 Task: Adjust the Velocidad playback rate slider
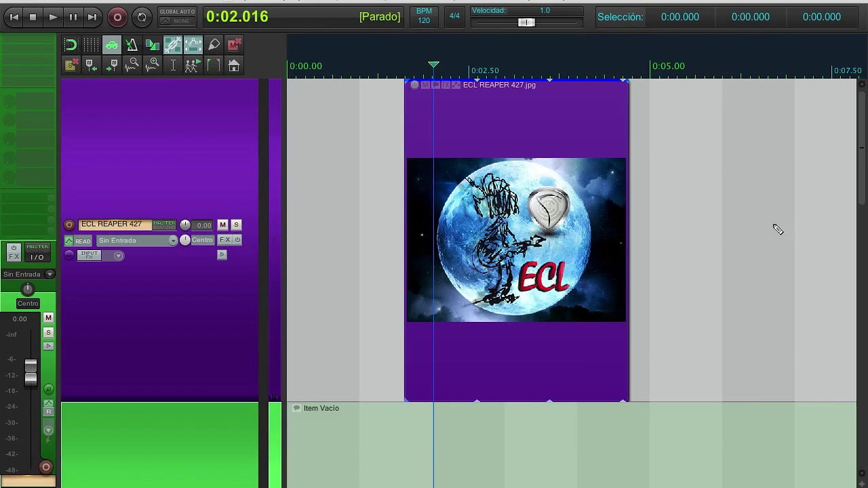point(526,22)
